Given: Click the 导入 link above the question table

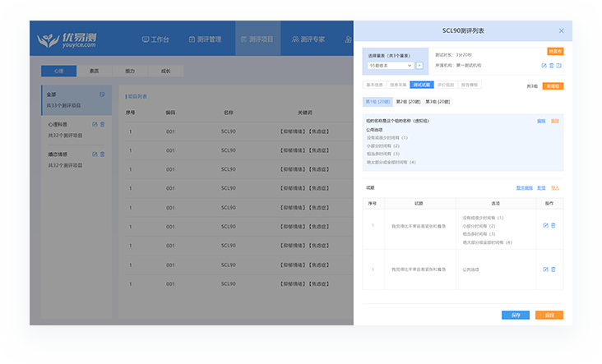Looking at the screenshot, I should [555, 188].
